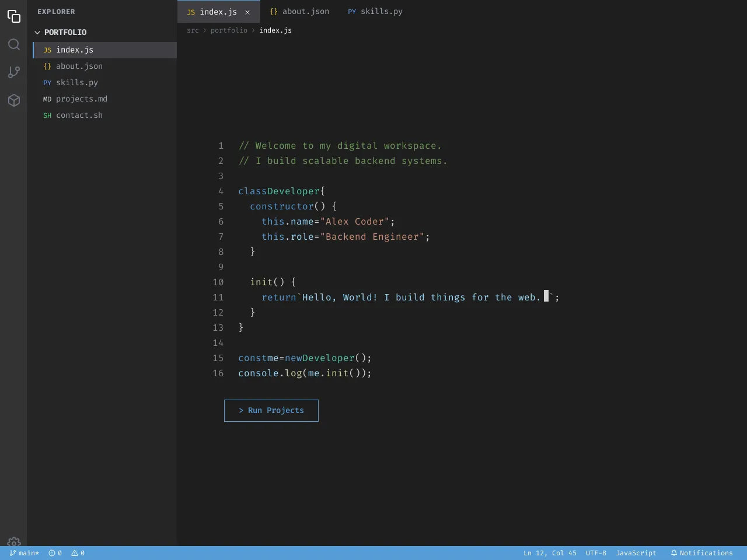The image size is (747, 560).
Task: Click the braces icon beside about.json in explorer
Action: tap(47, 66)
